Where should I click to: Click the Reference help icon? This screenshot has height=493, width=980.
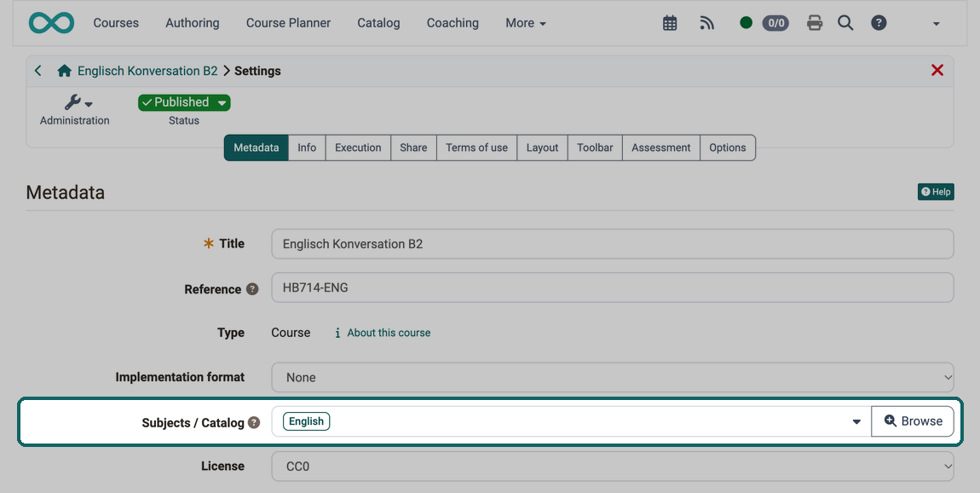(x=252, y=289)
